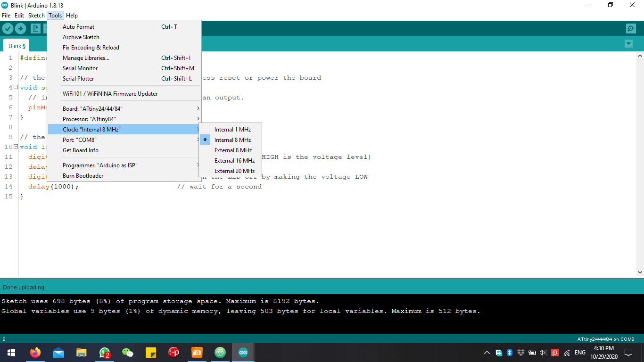Open the clock showing 4:30 PM
This screenshot has height=362, width=644.
tap(603, 353)
